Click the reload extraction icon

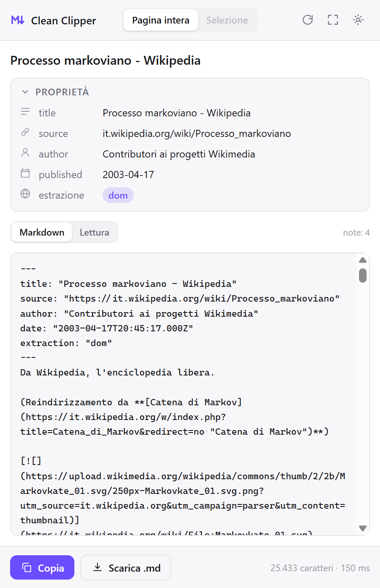308,20
